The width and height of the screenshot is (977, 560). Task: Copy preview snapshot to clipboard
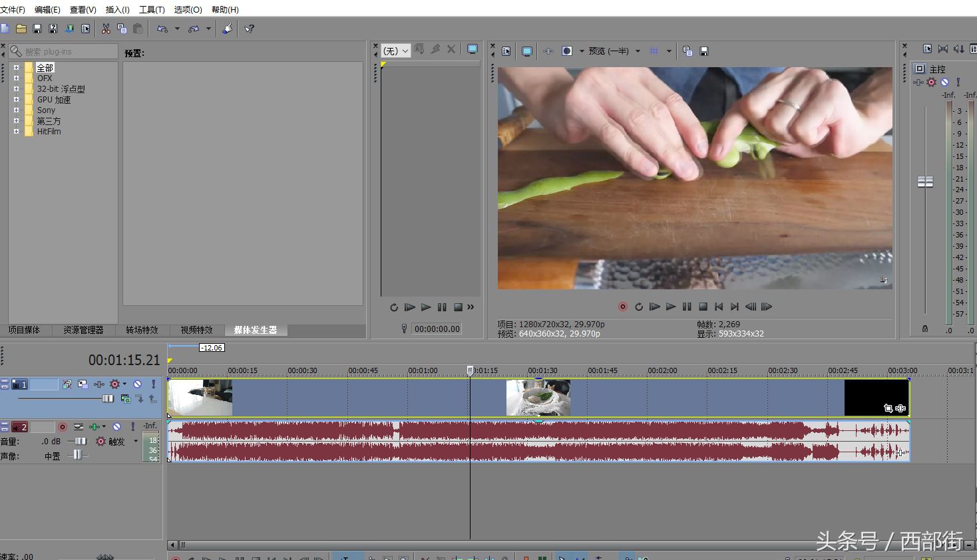(687, 51)
